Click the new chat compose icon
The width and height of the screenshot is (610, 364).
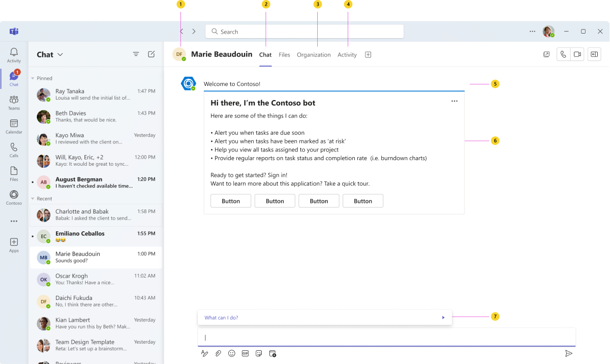151,54
